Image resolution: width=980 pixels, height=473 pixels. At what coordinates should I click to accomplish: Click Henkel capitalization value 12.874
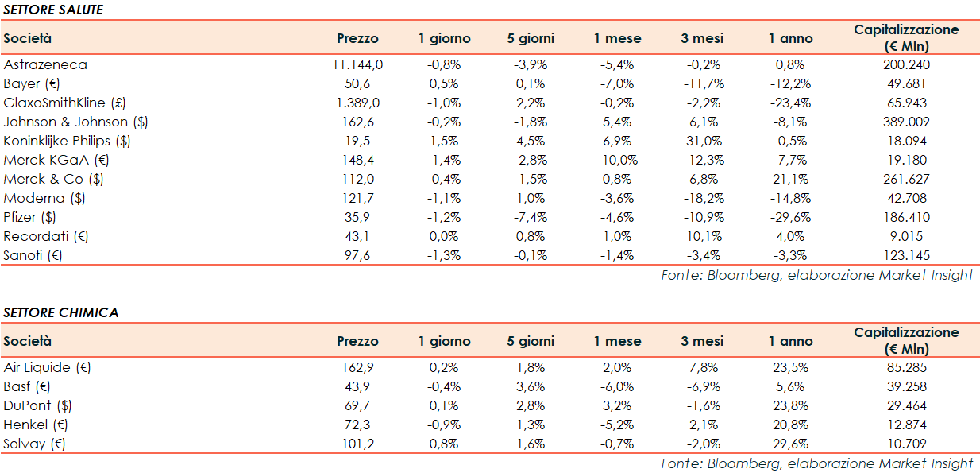906,425
